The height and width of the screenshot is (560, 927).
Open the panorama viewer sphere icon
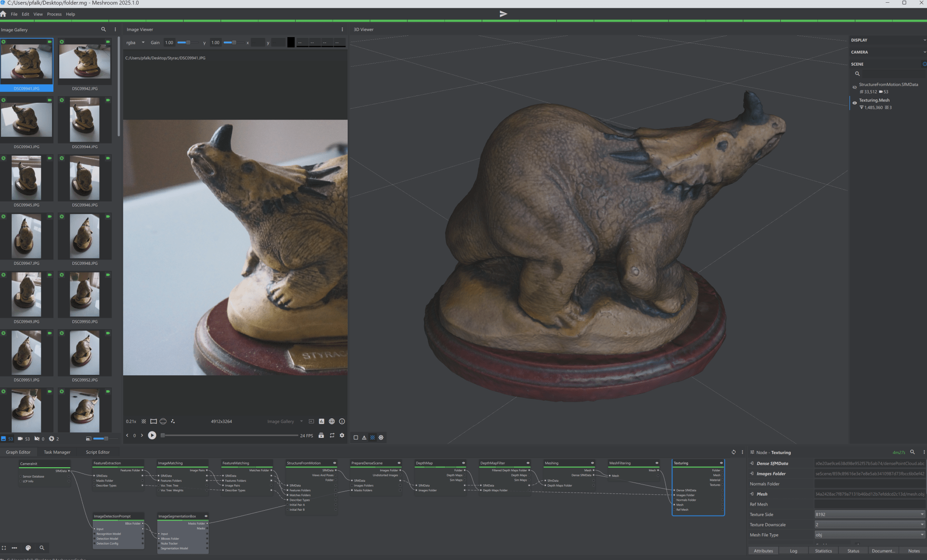click(163, 421)
